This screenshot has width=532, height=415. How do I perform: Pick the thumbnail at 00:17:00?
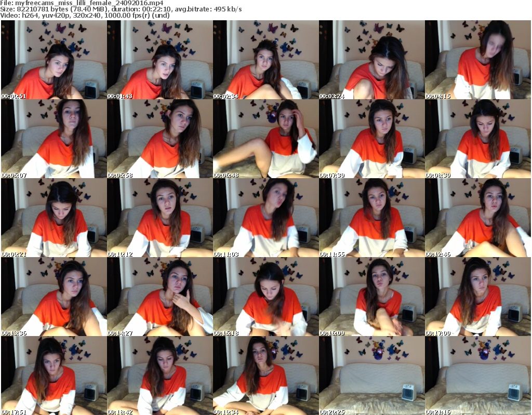pyautogui.click(x=477, y=297)
